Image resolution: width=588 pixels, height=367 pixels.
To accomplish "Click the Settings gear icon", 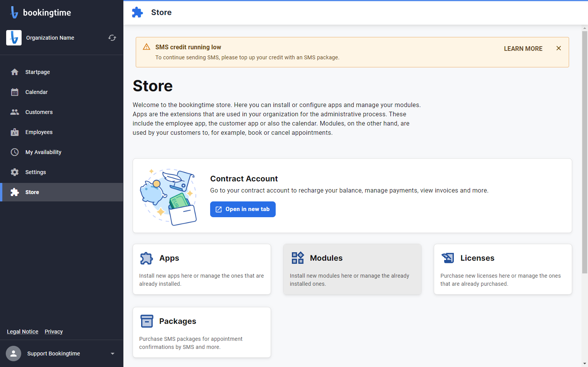I will [15, 172].
